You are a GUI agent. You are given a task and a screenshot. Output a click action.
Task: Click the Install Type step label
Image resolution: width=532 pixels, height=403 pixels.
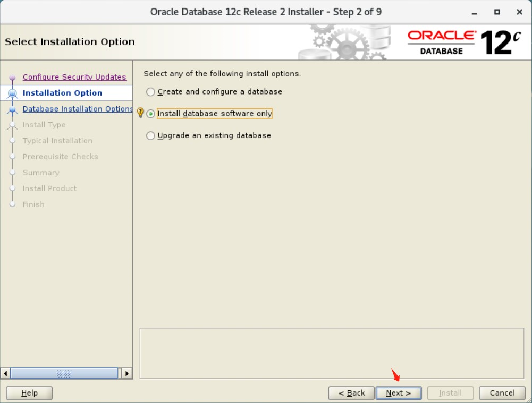pyautogui.click(x=44, y=125)
